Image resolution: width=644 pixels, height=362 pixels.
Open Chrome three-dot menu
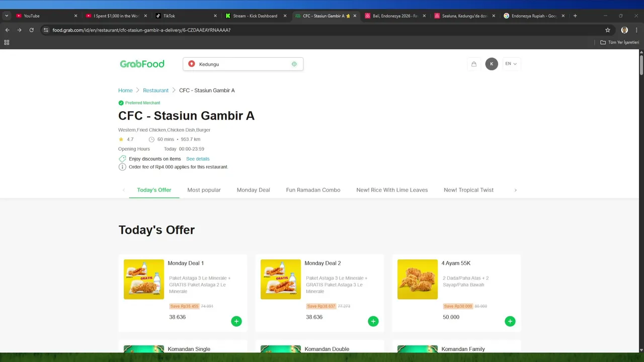pyautogui.click(x=636, y=30)
